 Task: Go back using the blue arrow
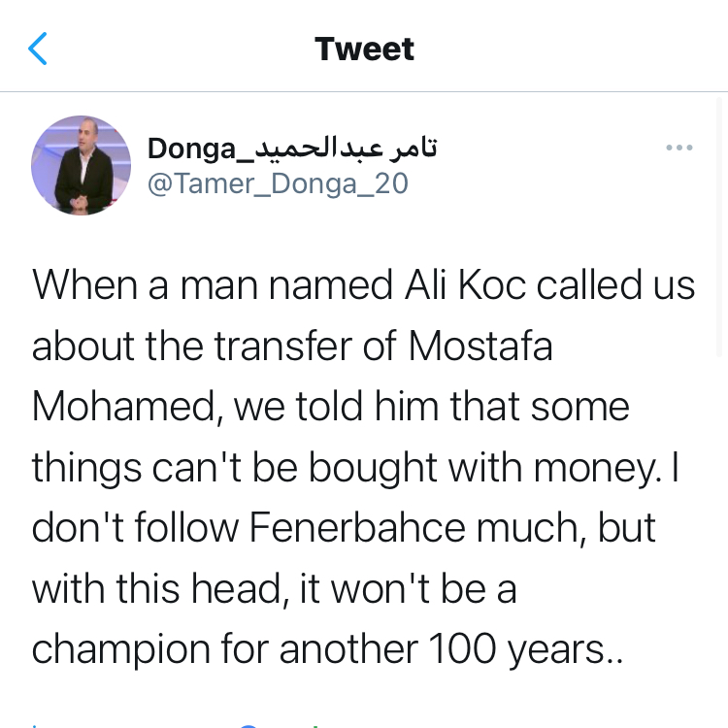(38, 49)
